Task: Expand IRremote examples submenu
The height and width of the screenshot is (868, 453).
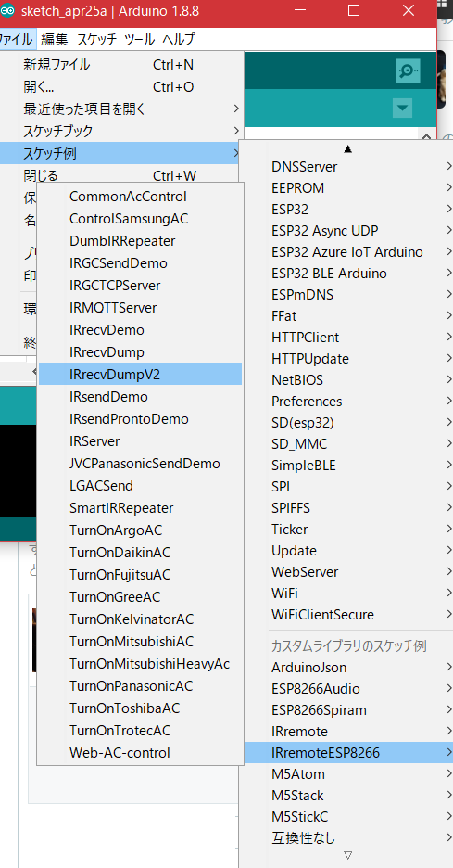Action: coord(348,732)
